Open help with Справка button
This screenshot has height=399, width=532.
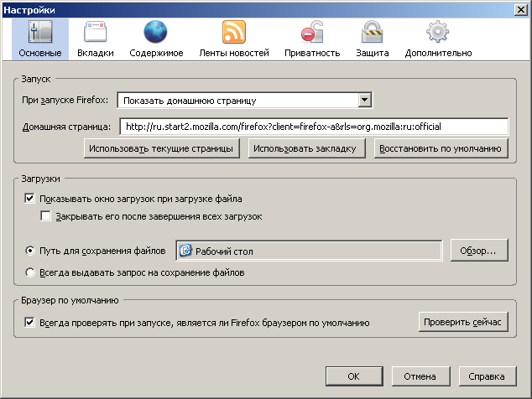(x=488, y=376)
